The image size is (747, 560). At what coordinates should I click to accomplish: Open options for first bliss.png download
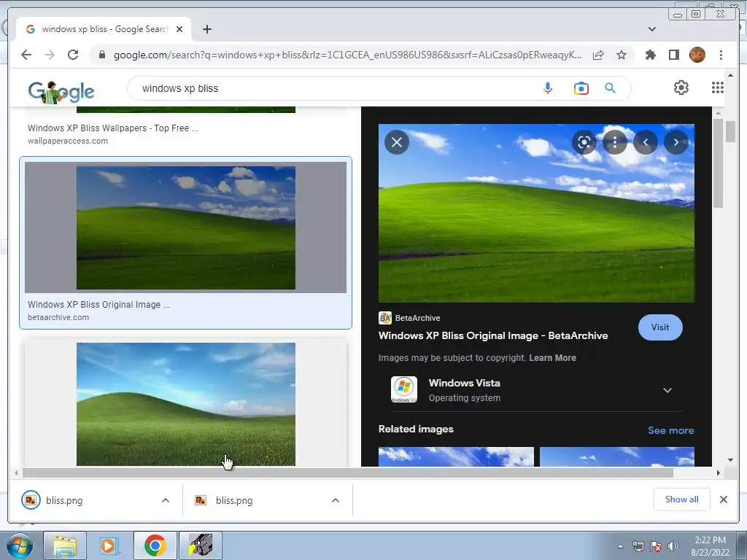(x=166, y=500)
